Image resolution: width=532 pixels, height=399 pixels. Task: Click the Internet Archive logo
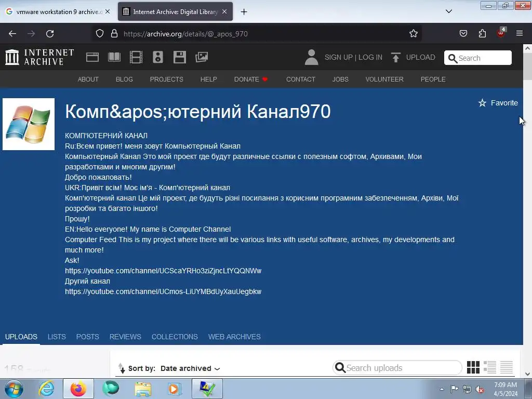point(39,57)
